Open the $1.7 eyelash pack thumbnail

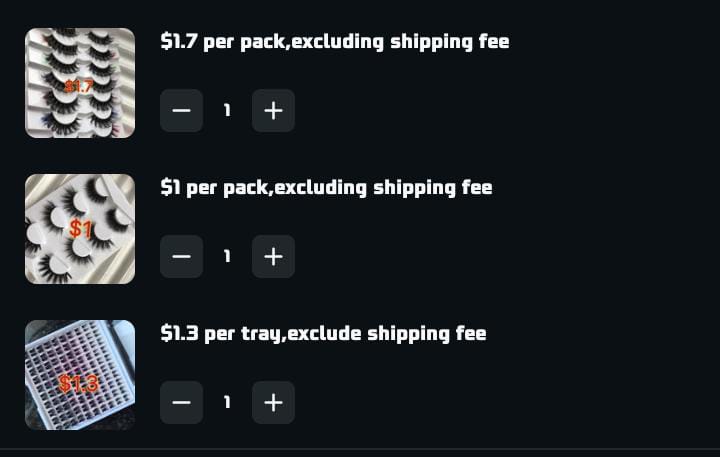pos(80,83)
